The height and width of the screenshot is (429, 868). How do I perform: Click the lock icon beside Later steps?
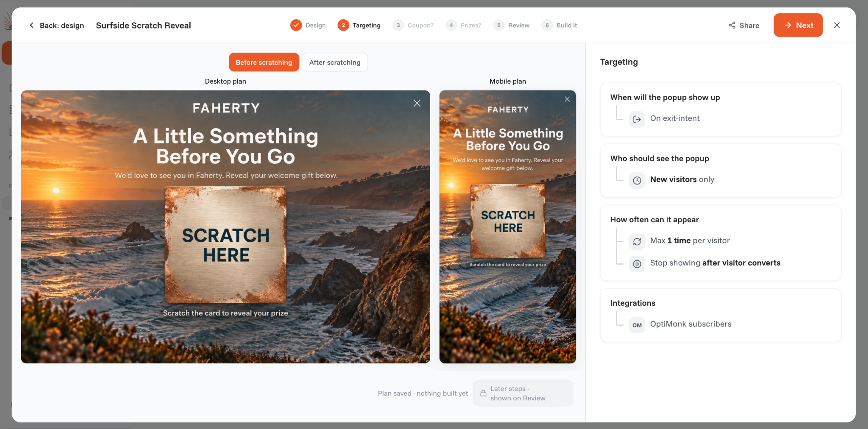point(483,393)
